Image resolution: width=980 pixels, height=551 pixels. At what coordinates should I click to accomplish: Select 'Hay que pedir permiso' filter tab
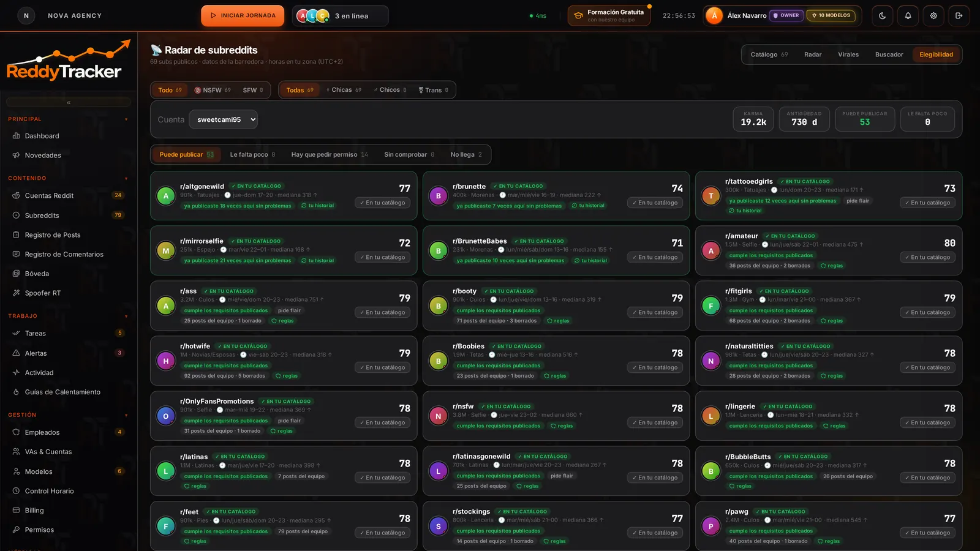[330, 155]
